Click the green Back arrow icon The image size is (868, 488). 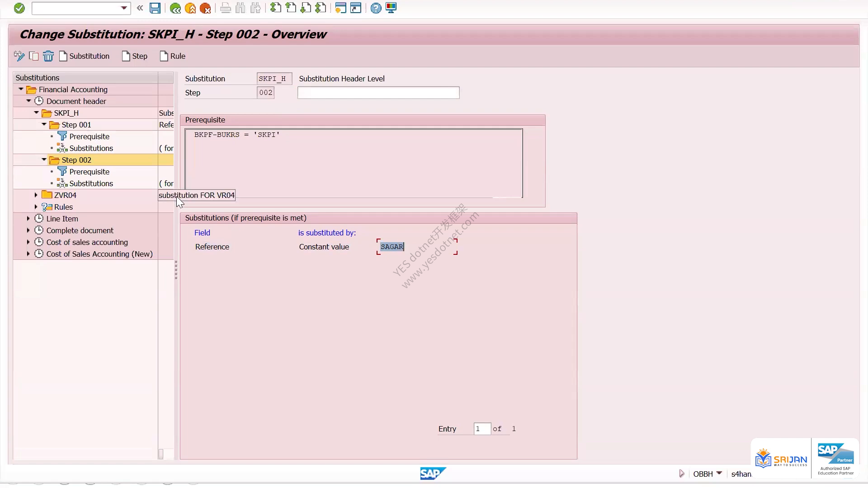click(x=175, y=8)
